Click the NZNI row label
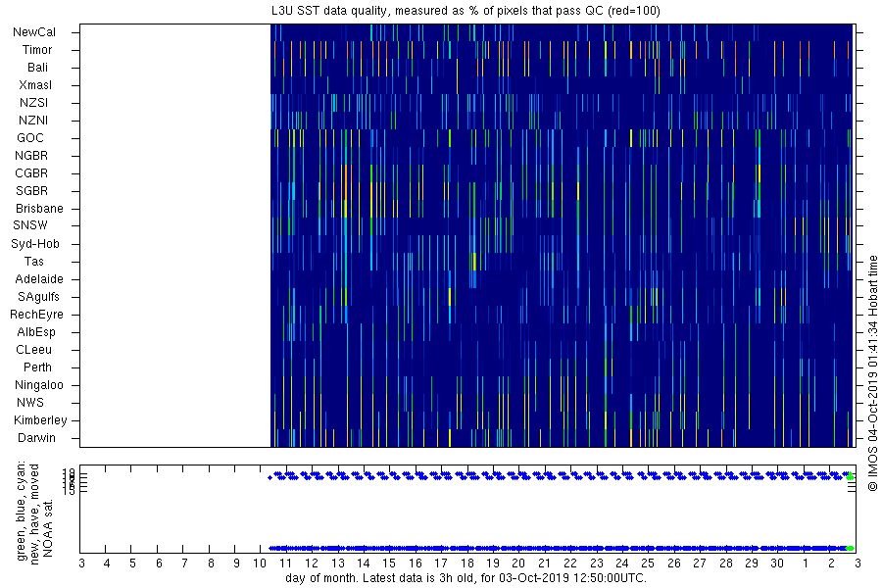 click(x=33, y=121)
